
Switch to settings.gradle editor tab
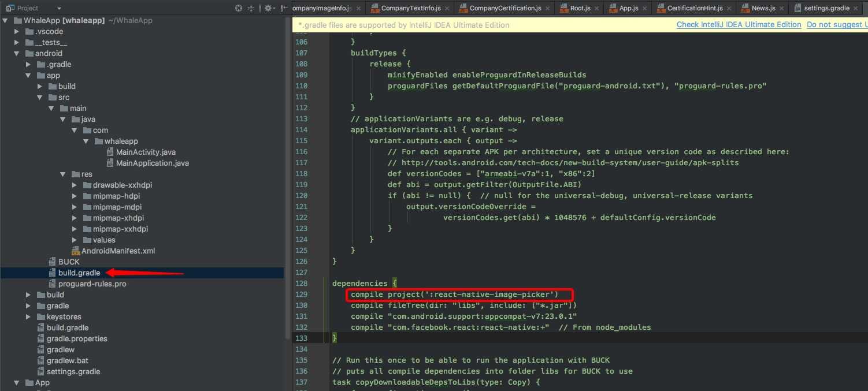pyautogui.click(x=828, y=8)
